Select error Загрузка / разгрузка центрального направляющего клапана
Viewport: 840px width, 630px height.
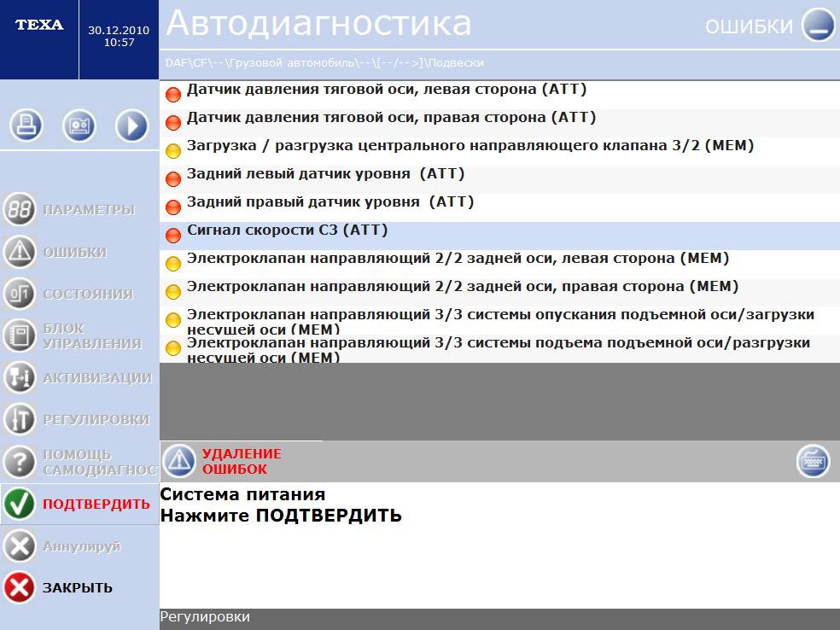(x=499, y=151)
